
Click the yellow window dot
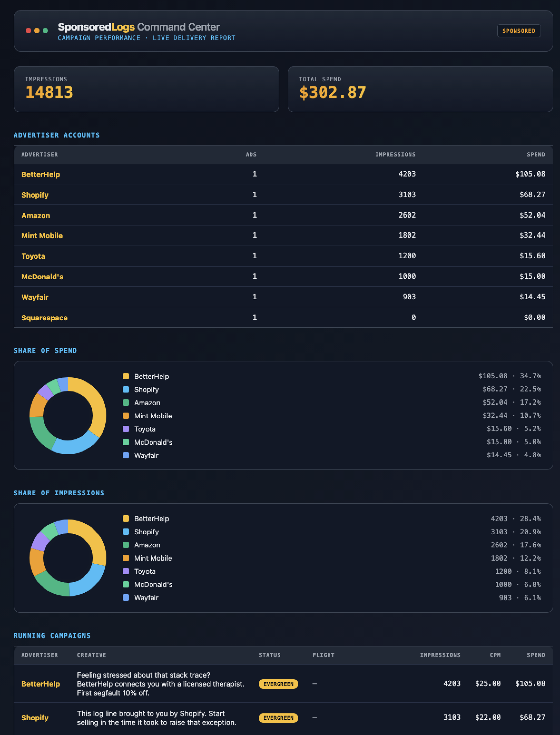coord(37,31)
